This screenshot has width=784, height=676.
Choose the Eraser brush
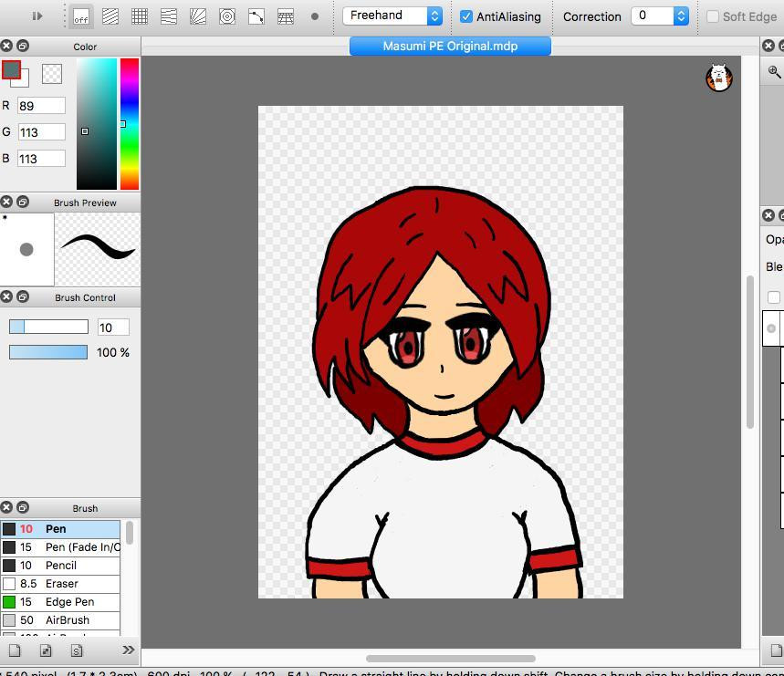pos(60,584)
